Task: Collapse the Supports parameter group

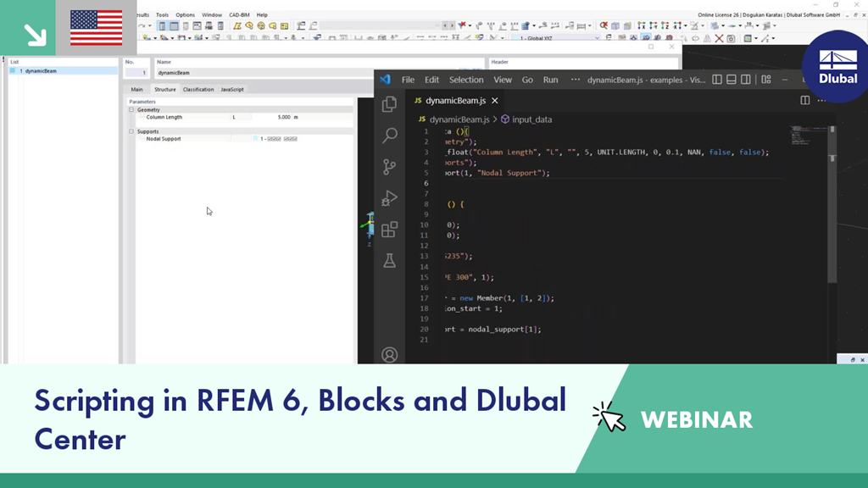Action: click(x=131, y=131)
